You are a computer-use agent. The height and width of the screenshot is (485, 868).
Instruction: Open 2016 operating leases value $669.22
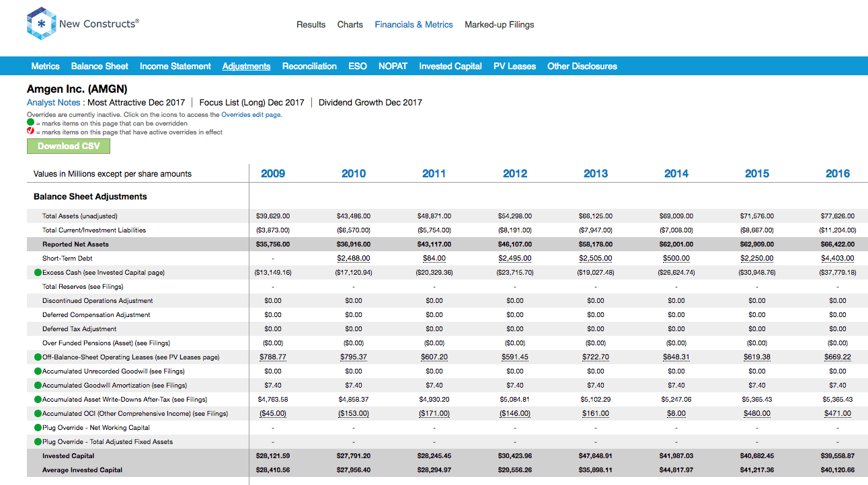point(838,357)
